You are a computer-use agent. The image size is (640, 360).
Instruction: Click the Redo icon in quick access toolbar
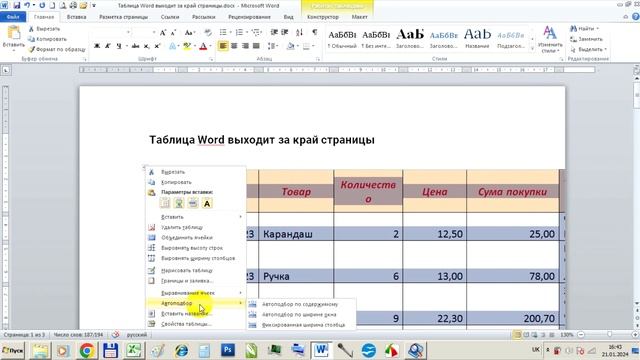point(42,6)
